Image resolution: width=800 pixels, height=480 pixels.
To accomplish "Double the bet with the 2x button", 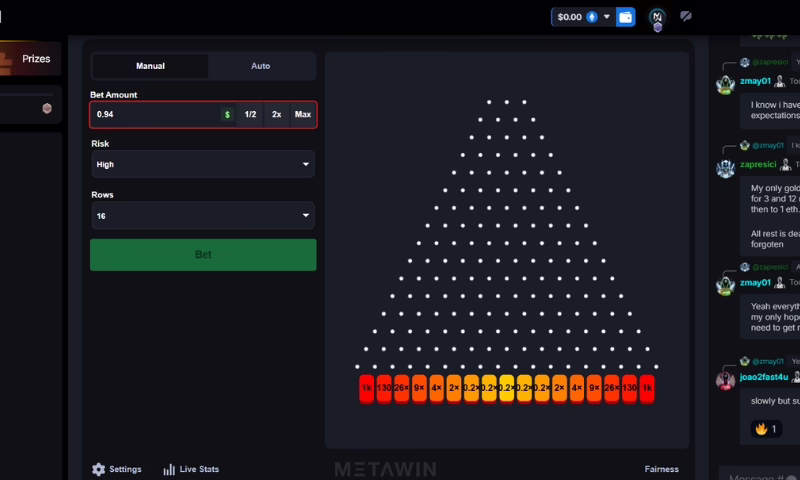I will [277, 114].
